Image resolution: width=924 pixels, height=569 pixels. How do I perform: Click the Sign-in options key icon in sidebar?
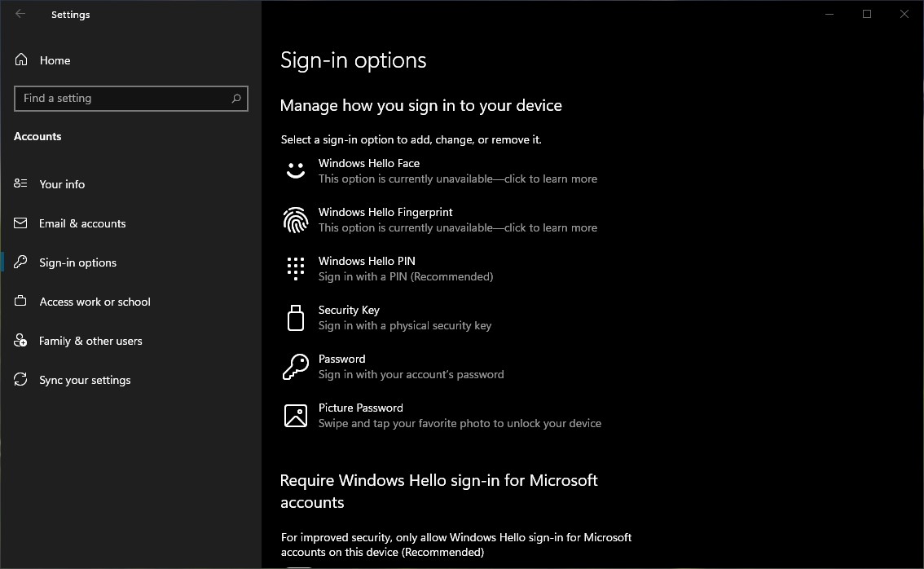tap(20, 262)
